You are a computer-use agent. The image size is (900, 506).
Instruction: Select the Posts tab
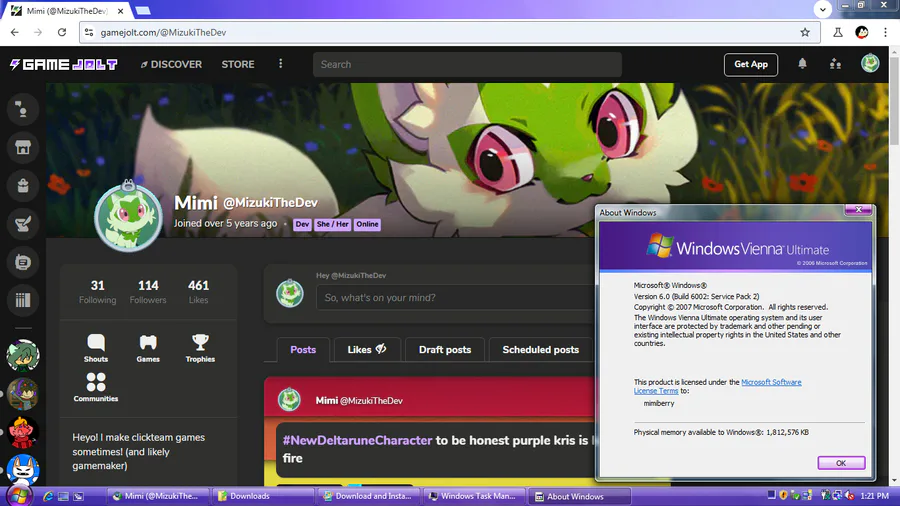[303, 349]
